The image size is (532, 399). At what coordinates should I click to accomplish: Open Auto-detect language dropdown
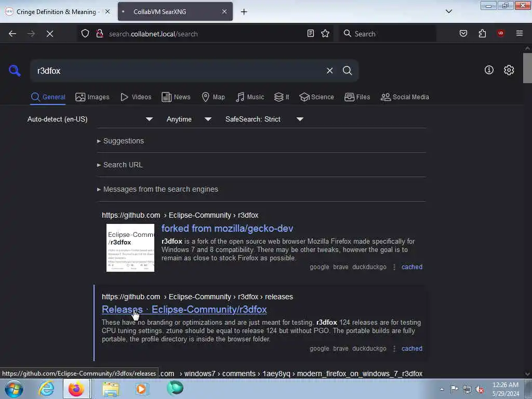click(90, 119)
